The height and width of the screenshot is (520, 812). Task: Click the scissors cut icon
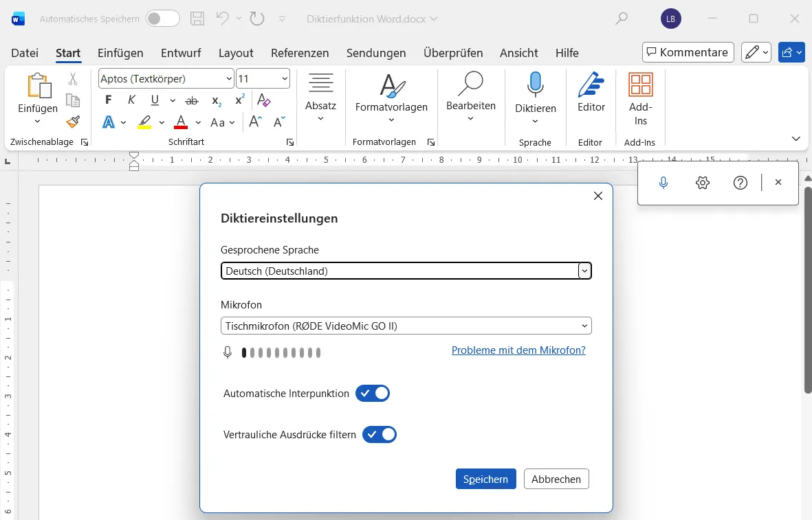click(72, 78)
